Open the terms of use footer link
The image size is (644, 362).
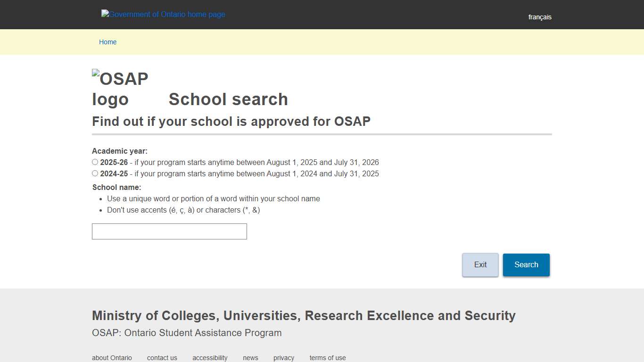click(x=327, y=358)
